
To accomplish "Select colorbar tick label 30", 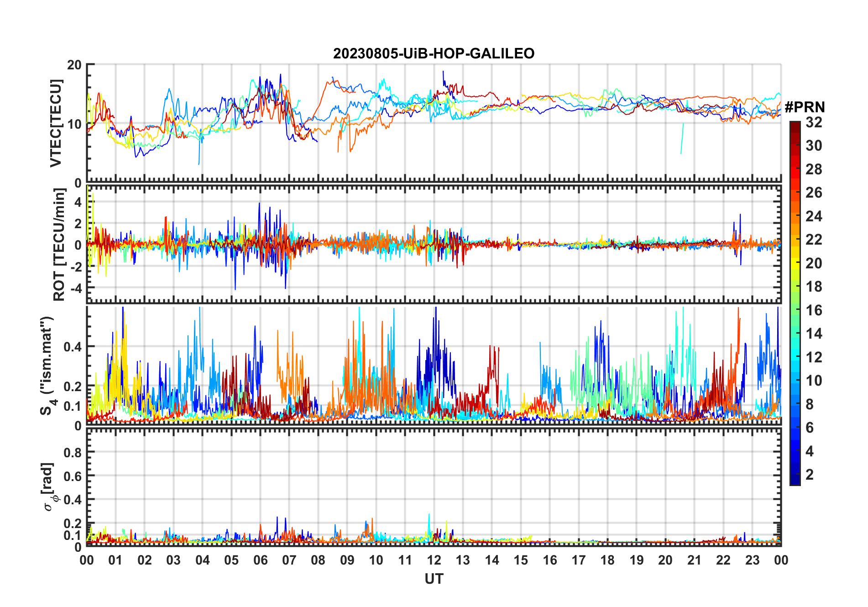I will tap(814, 146).
